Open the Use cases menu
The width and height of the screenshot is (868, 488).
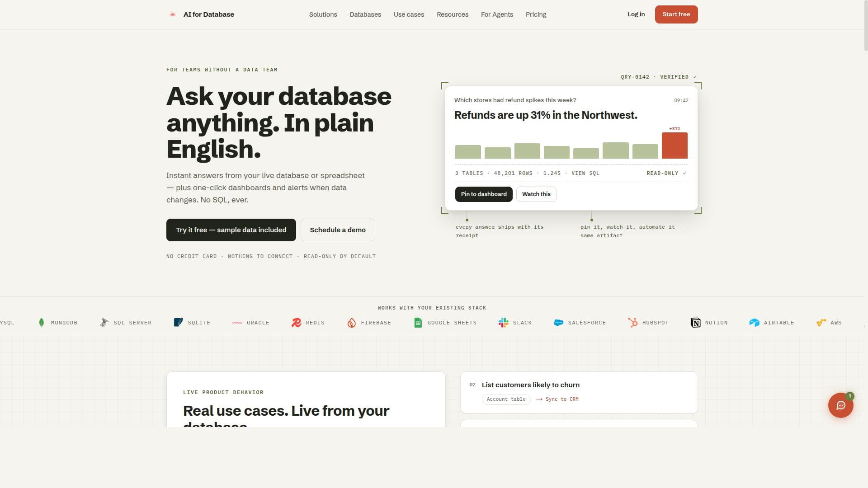[x=409, y=14]
